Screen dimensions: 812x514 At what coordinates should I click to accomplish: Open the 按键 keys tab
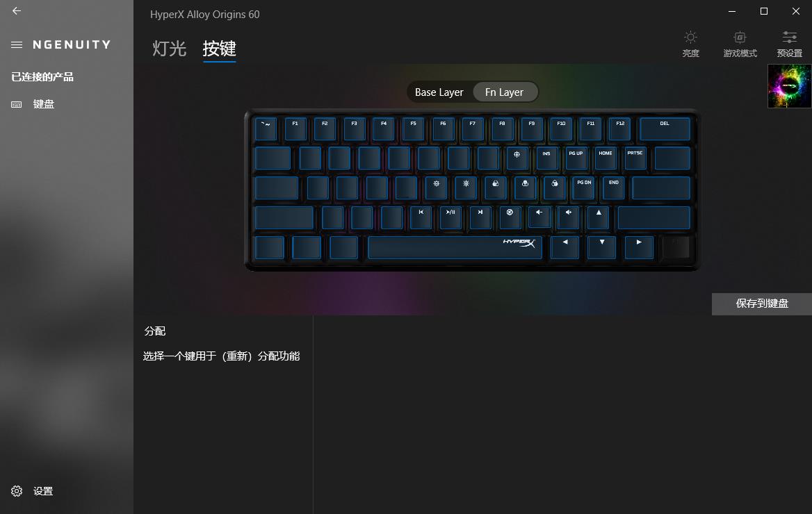pos(220,49)
